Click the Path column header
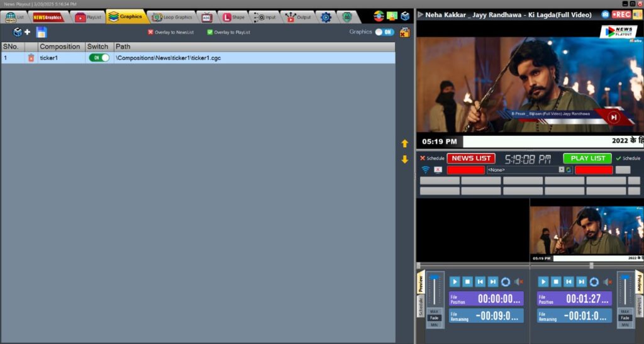The image size is (644, 344). point(254,47)
